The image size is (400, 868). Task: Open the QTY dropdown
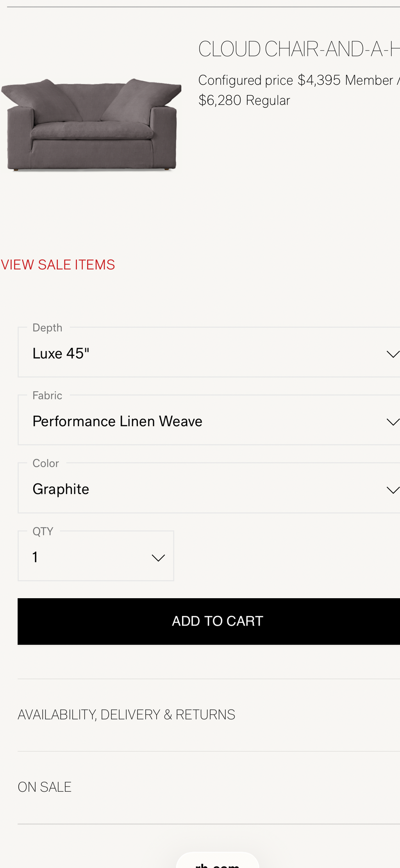(96, 556)
